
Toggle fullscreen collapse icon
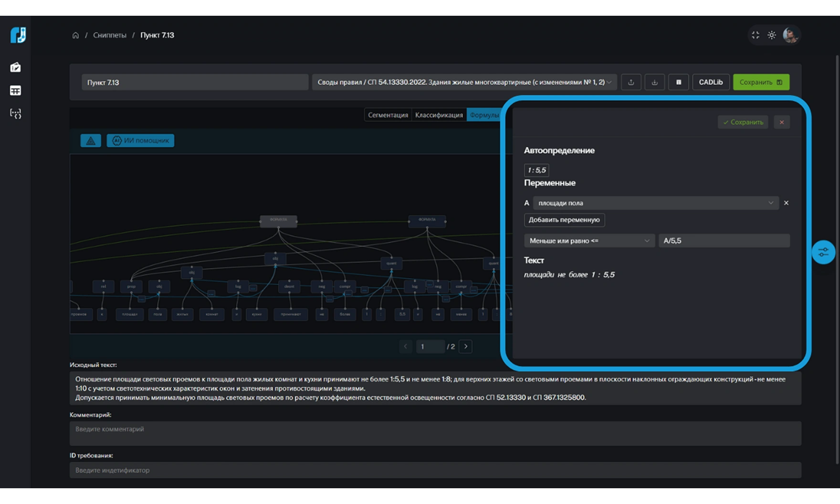(x=755, y=35)
